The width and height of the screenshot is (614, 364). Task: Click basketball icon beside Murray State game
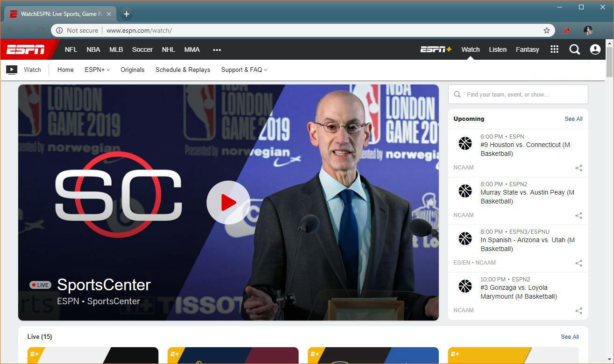click(x=465, y=191)
